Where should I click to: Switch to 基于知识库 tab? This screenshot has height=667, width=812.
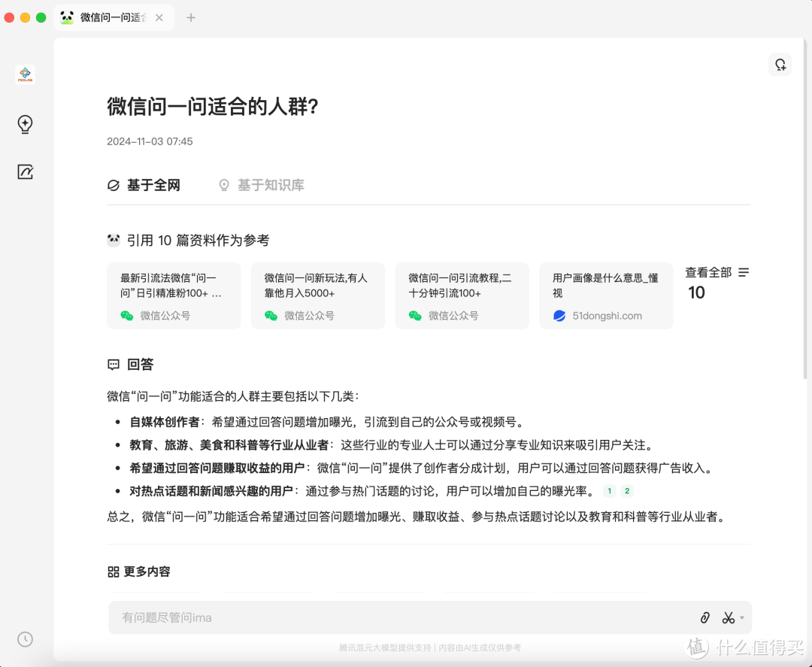[x=262, y=186]
